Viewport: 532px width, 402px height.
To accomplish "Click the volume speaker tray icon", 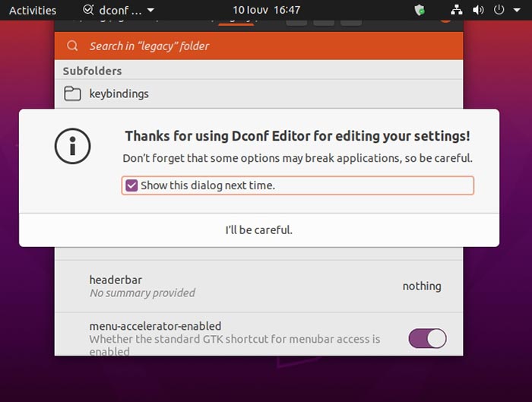I will coord(478,10).
